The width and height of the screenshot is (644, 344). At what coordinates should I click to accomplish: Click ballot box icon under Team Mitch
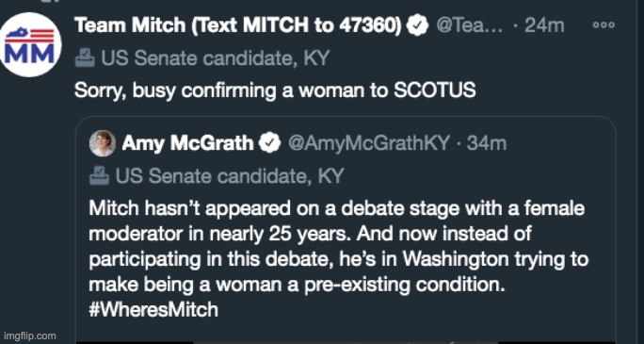86,58
